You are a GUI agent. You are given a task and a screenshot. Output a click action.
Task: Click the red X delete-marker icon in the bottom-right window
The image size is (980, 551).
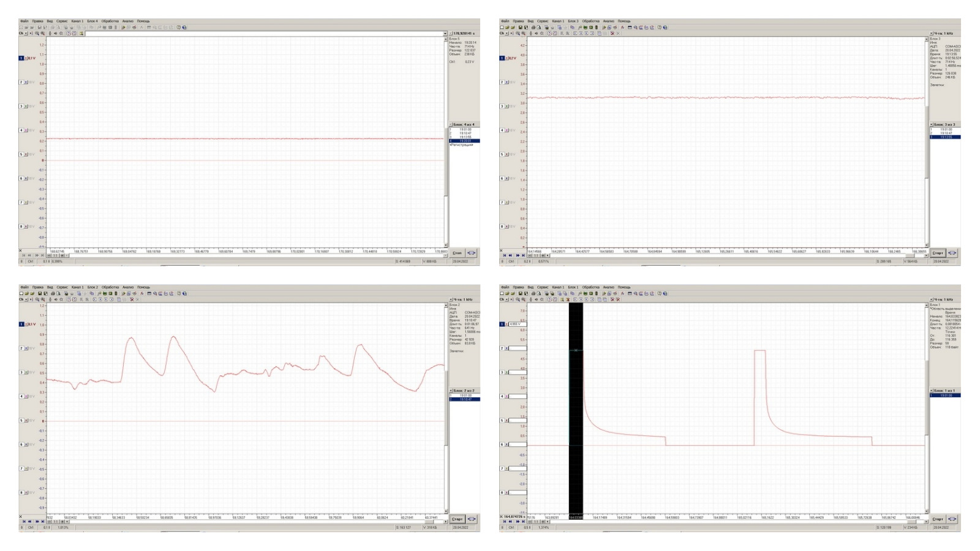pos(618,299)
